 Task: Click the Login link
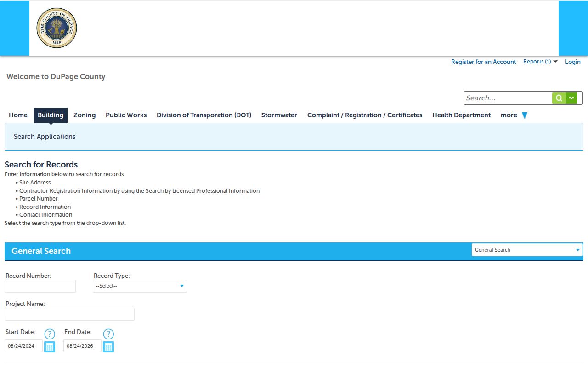coord(573,62)
